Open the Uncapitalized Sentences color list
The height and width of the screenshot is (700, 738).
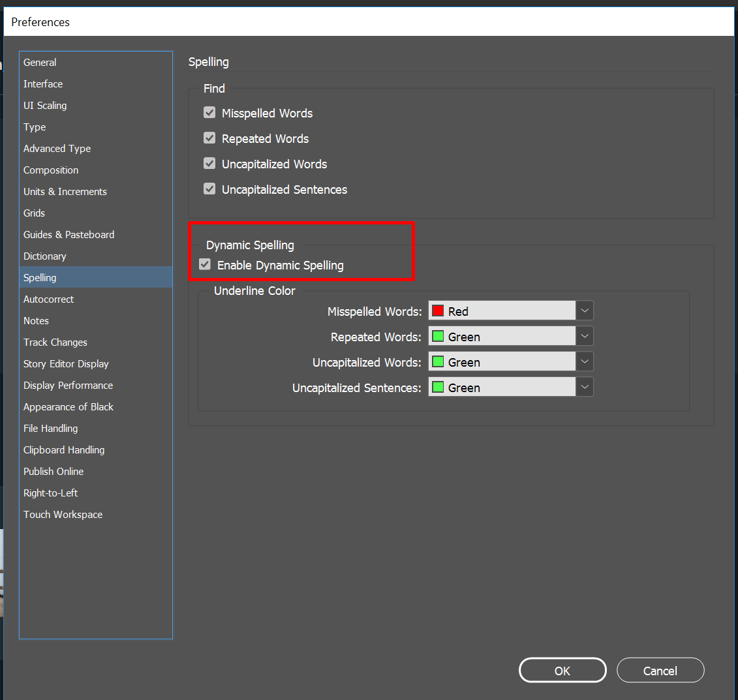pos(584,386)
